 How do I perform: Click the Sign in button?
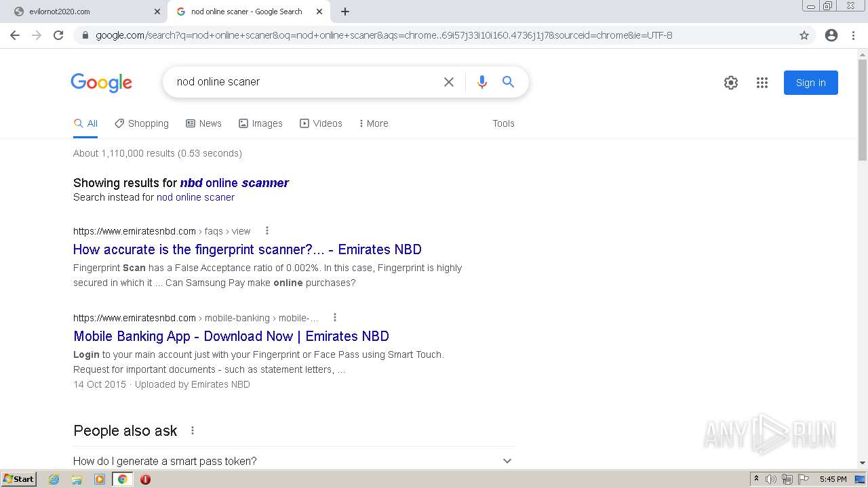811,83
